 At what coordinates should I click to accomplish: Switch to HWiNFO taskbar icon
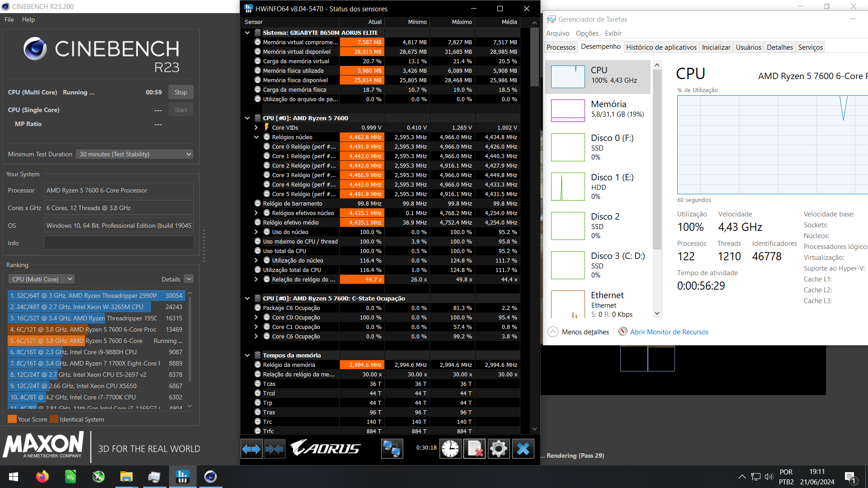tap(183, 477)
